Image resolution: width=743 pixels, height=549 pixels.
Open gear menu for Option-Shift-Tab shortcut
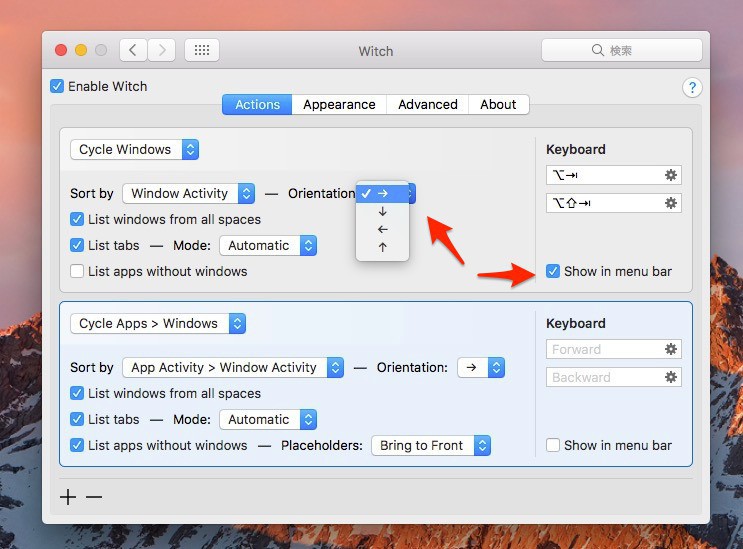pos(671,203)
